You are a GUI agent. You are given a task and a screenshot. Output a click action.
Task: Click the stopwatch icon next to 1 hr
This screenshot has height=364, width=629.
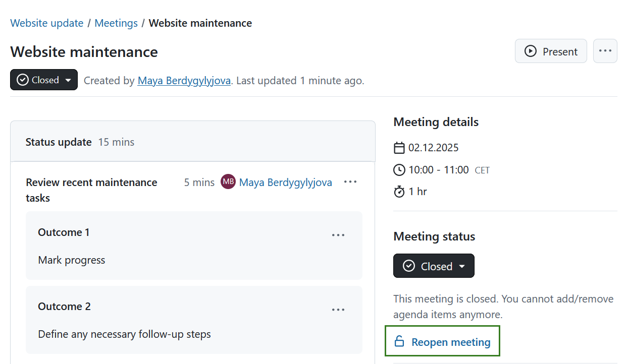pyautogui.click(x=399, y=192)
